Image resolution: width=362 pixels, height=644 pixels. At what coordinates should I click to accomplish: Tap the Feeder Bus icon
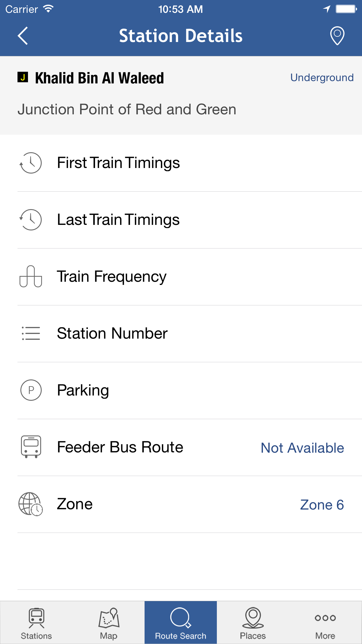tap(31, 447)
